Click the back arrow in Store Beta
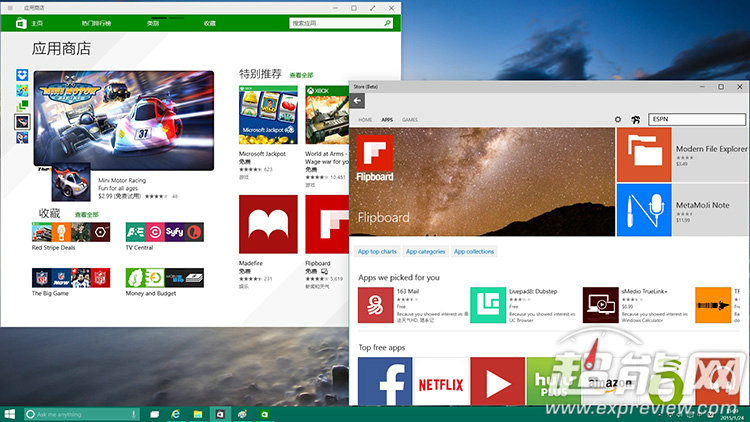Image resolution: width=750 pixels, height=422 pixels. 358,102
